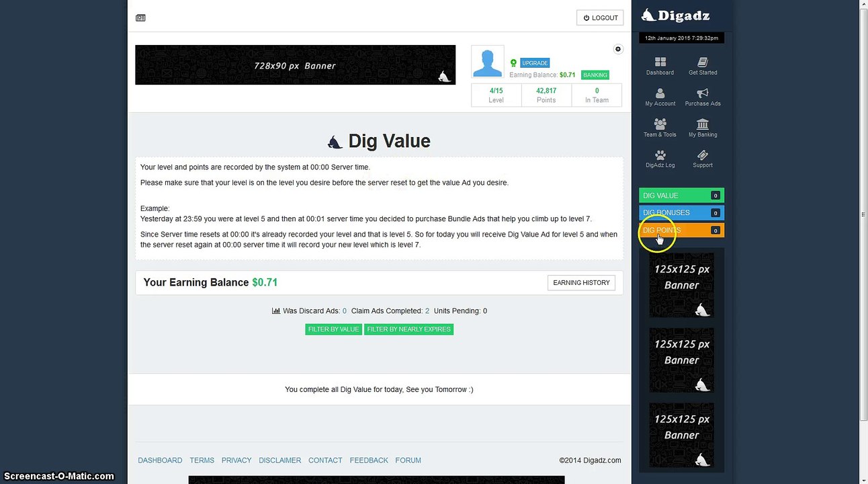The width and height of the screenshot is (868, 484).
Task: Click the 42,817 Points stat box
Action: click(546, 95)
